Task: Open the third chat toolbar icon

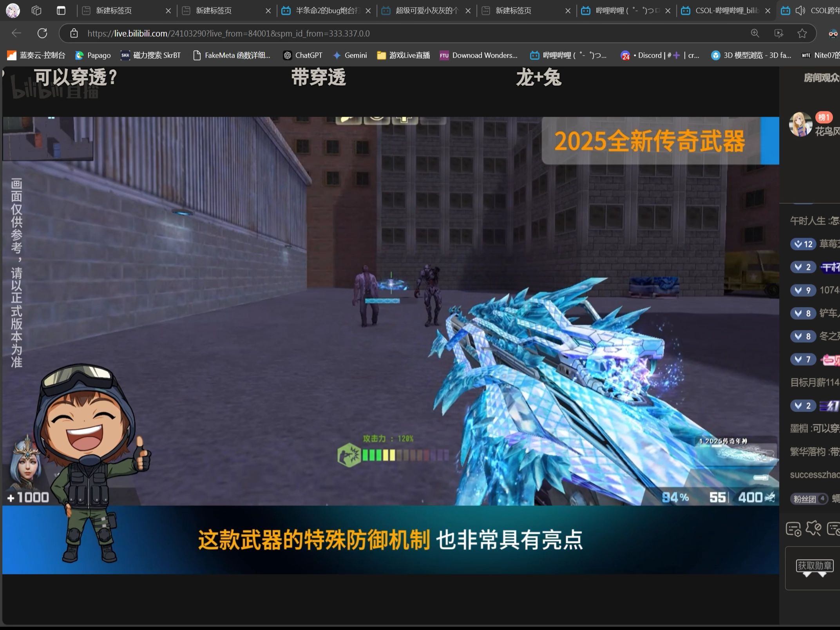Action: (x=834, y=529)
